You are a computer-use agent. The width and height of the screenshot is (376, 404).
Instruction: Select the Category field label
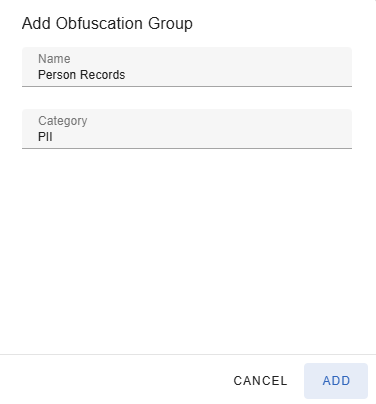point(63,121)
